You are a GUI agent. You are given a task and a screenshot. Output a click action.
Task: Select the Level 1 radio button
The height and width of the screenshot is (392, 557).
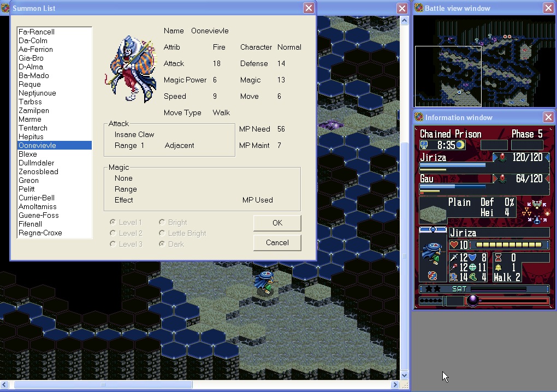tap(113, 222)
